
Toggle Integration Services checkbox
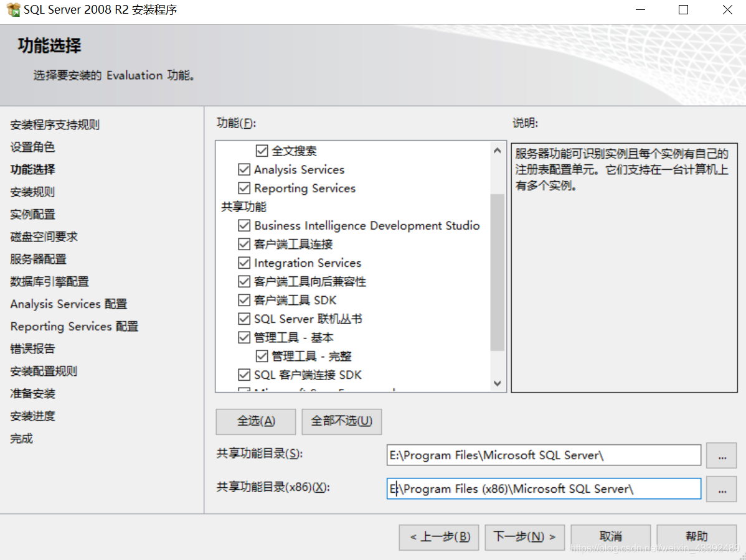tap(244, 263)
